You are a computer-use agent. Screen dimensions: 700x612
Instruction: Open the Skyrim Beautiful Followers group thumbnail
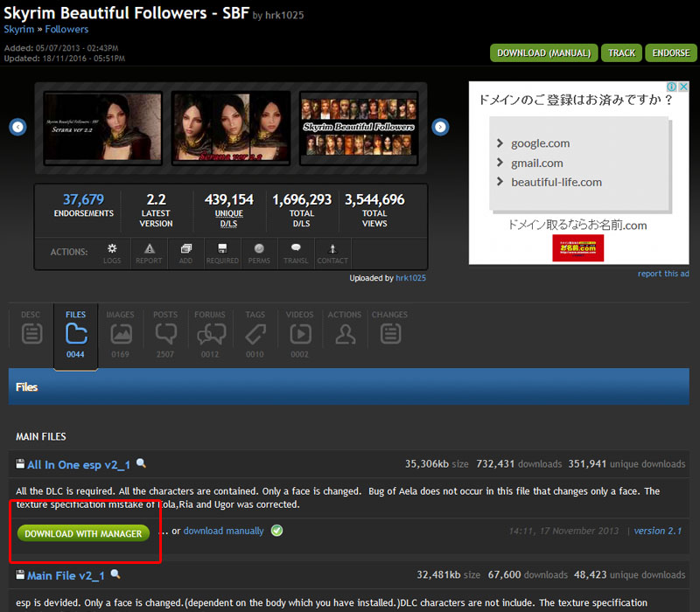pos(359,129)
